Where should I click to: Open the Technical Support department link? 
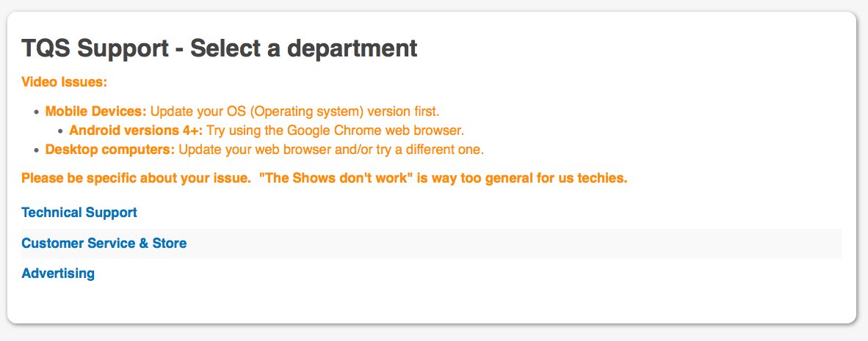[x=79, y=213]
